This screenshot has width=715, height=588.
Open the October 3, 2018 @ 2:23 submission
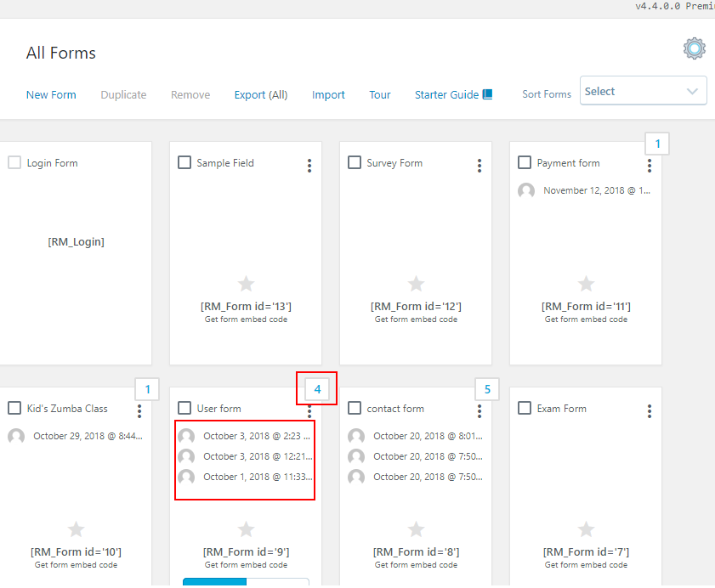tap(255, 436)
